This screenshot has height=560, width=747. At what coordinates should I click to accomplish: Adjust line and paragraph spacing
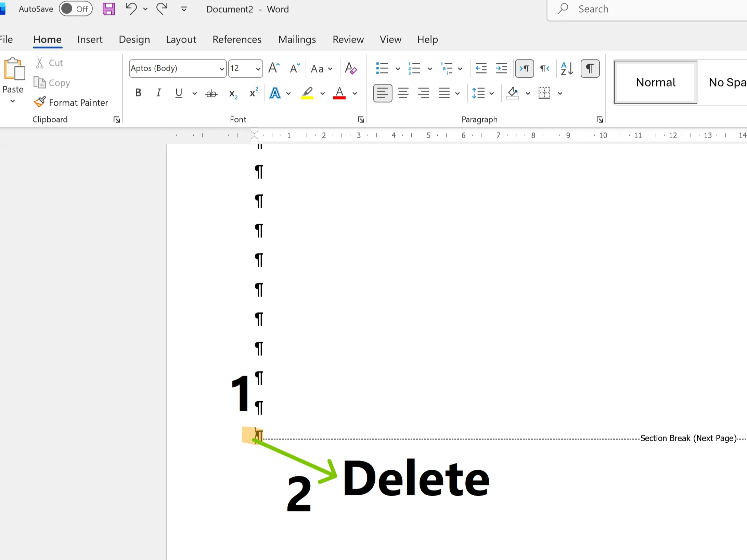point(478,93)
